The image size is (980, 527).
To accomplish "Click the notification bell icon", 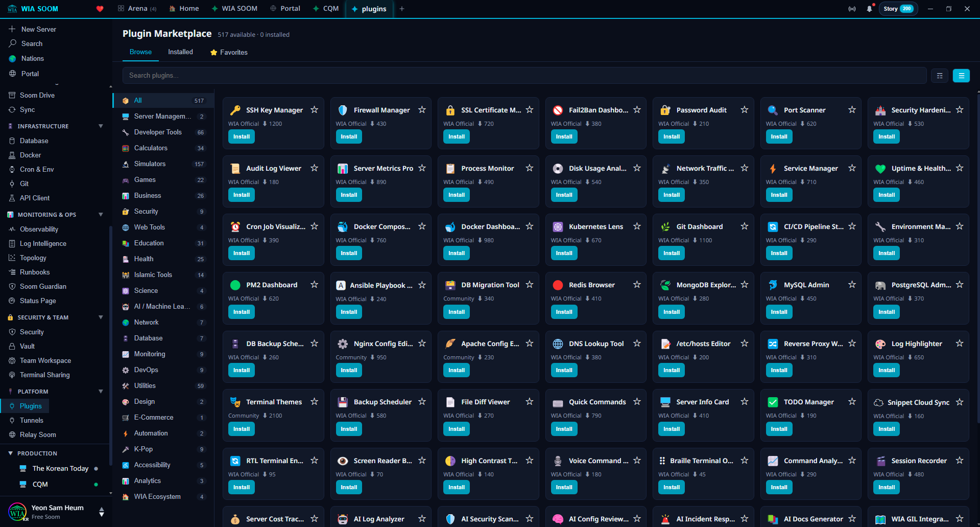I will click(x=870, y=9).
